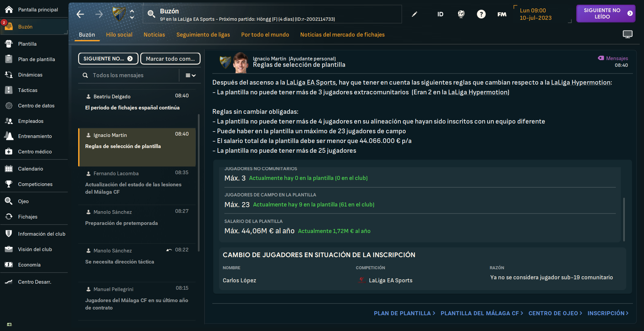Open Centro Desarr. sidebar icon
Viewport: 644px width, 331px height.
9,282
